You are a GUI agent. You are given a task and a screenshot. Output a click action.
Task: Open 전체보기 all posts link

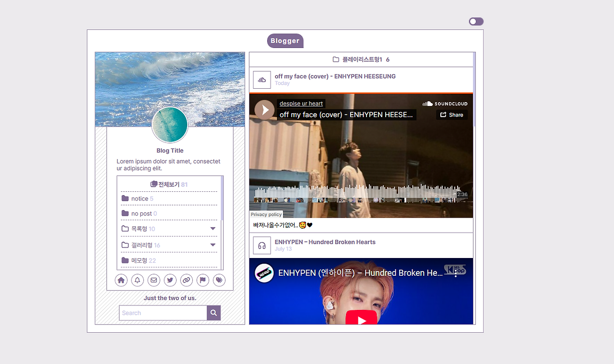(x=169, y=184)
